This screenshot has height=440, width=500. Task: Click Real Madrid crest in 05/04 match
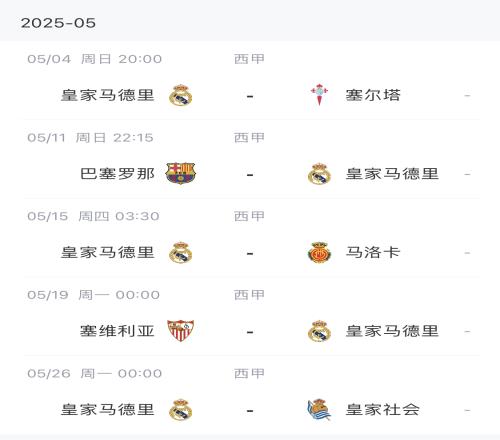pos(181,95)
